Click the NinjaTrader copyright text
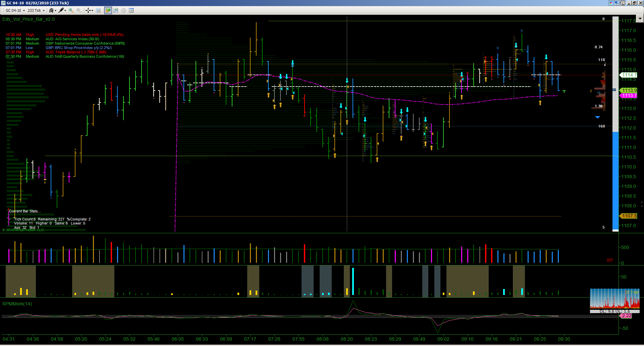 click(x=23, y=230)
